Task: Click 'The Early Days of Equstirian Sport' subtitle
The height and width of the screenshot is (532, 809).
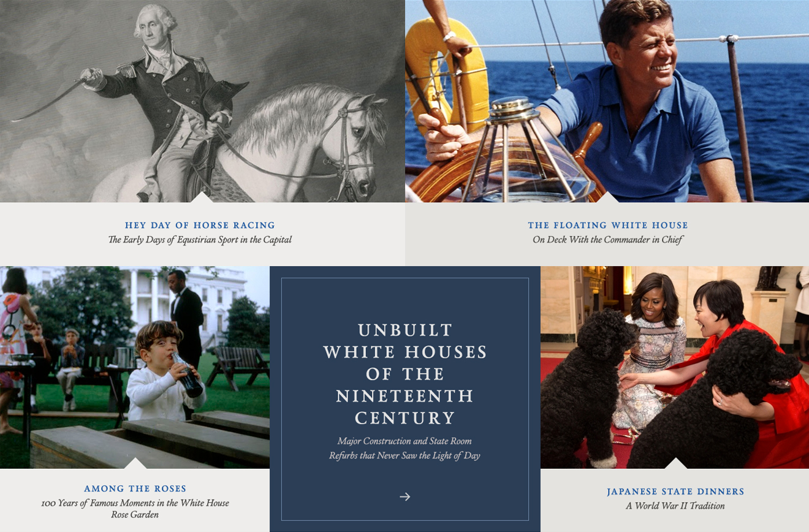Action: click(200, 240)
